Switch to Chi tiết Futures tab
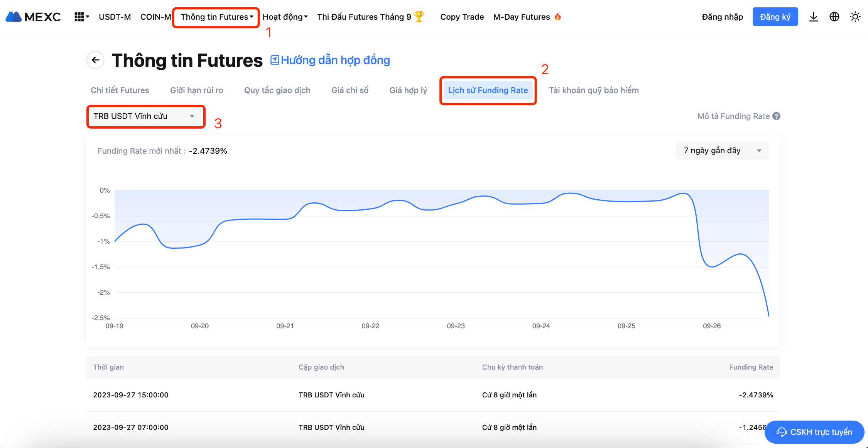Viewport: 868px width, 448px height. click(x=120, y=90)
